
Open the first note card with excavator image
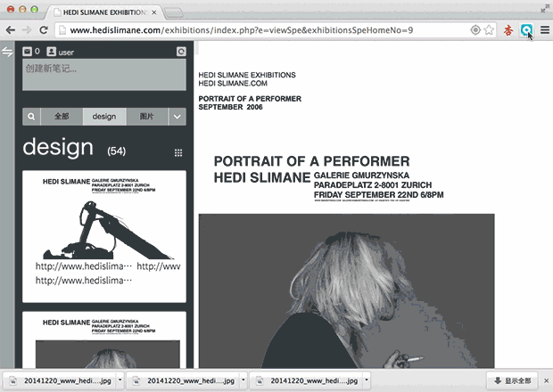[x=104, y=236]
